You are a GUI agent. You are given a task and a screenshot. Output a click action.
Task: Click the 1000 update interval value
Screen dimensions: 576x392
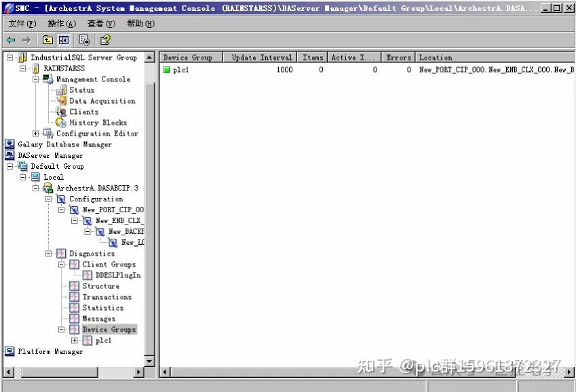285,70
